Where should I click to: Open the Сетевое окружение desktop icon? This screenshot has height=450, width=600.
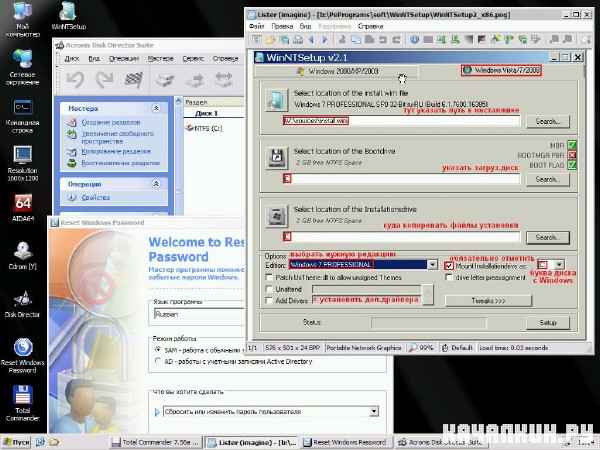pyautogui.click(x=23, y=67)
